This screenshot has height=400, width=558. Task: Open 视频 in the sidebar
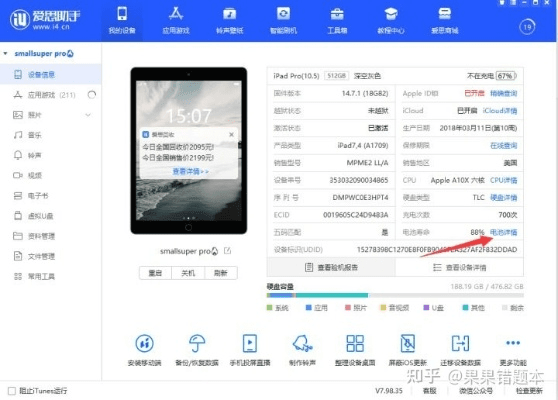[x=51, y=175]
